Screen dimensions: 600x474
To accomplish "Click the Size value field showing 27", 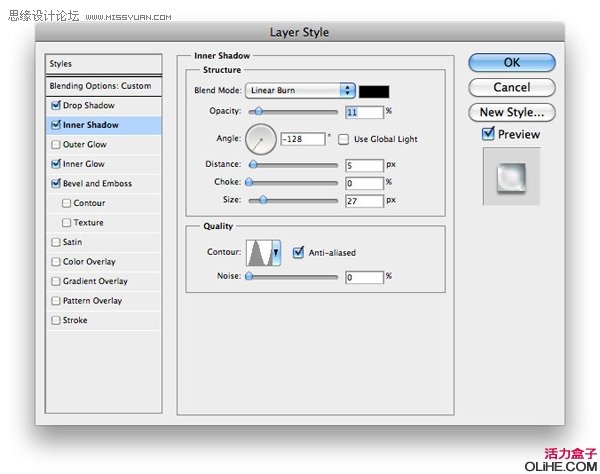I will pyautogui.click(x=364, y=201).
